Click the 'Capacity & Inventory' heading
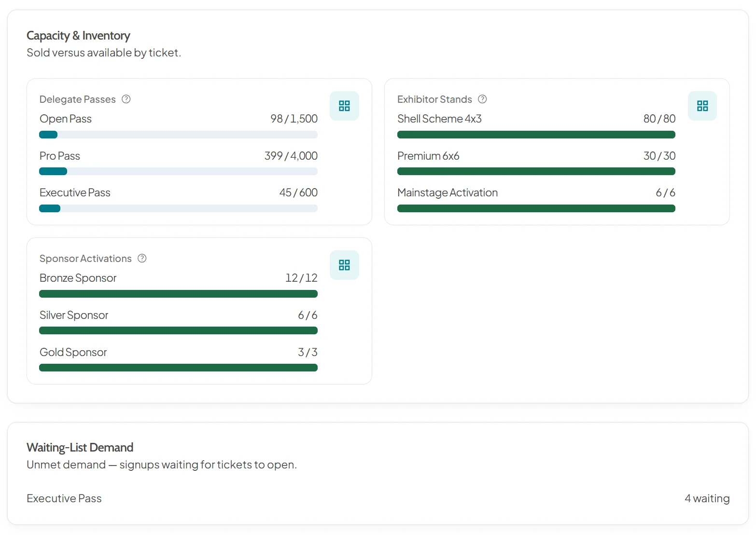Image resolution: width=756 pixels, height=535 pixels. (78, 36)
